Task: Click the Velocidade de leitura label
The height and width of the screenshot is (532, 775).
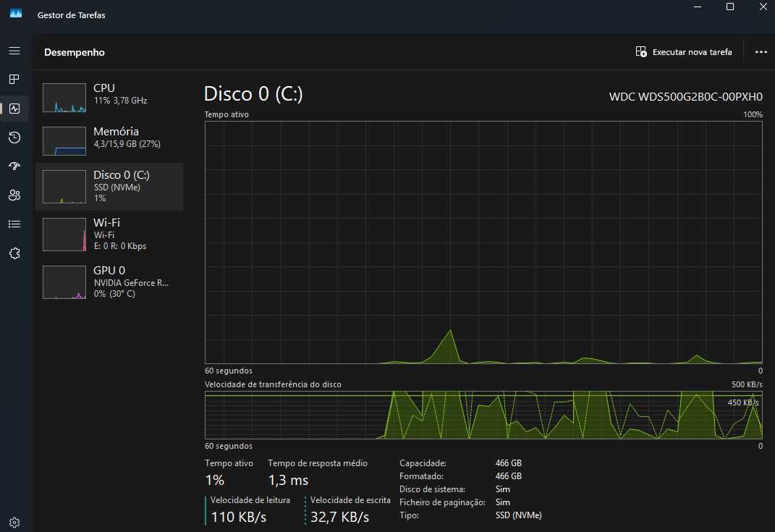Action: coord(250,500)
